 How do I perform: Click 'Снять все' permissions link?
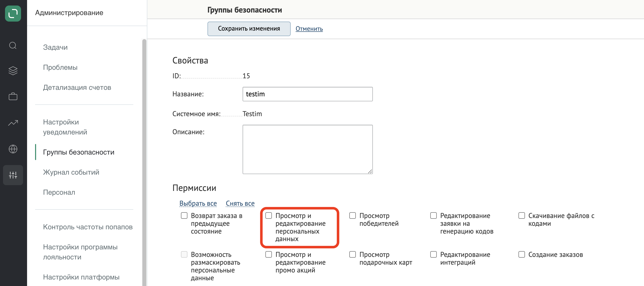click(x=240, y=203)
